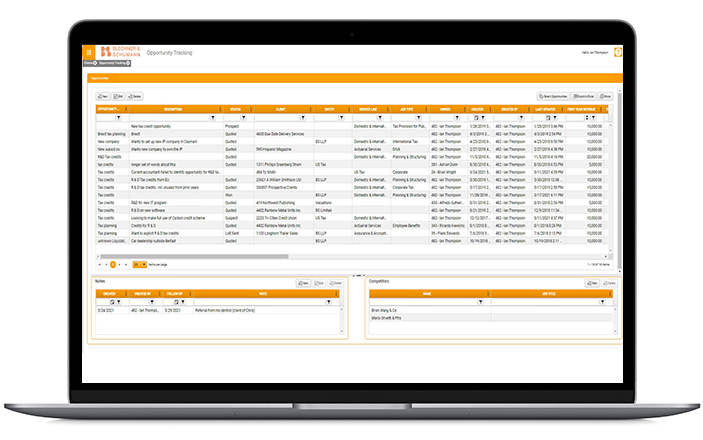Go to first page of opportunities
The width and height of the screenshot is (703, 440).
tap(100, 265)
